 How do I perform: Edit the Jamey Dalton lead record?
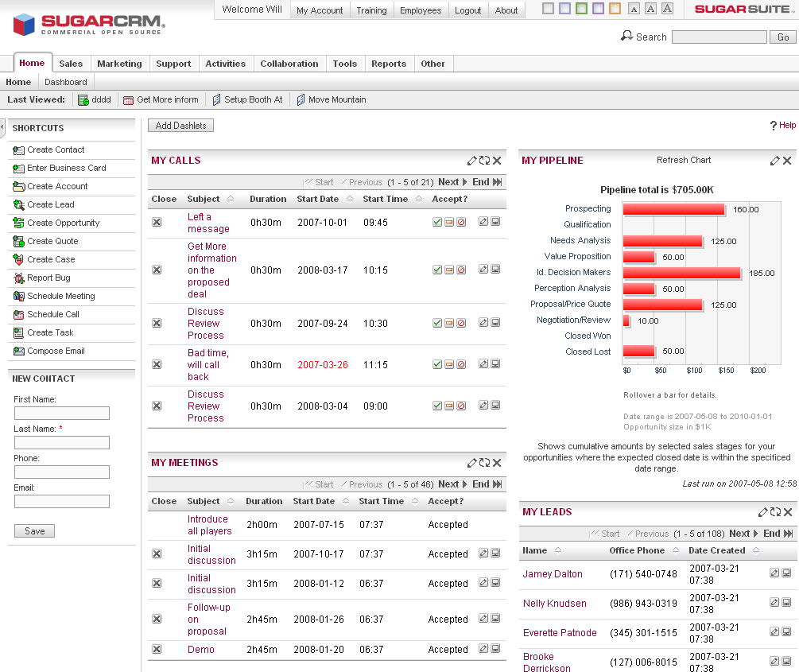point(774,573)
